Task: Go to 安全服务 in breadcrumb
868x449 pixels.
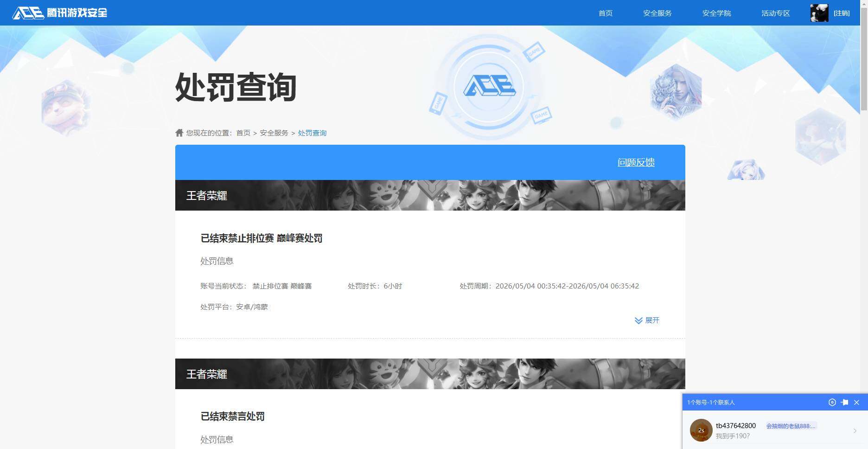Action: [274, 133]
